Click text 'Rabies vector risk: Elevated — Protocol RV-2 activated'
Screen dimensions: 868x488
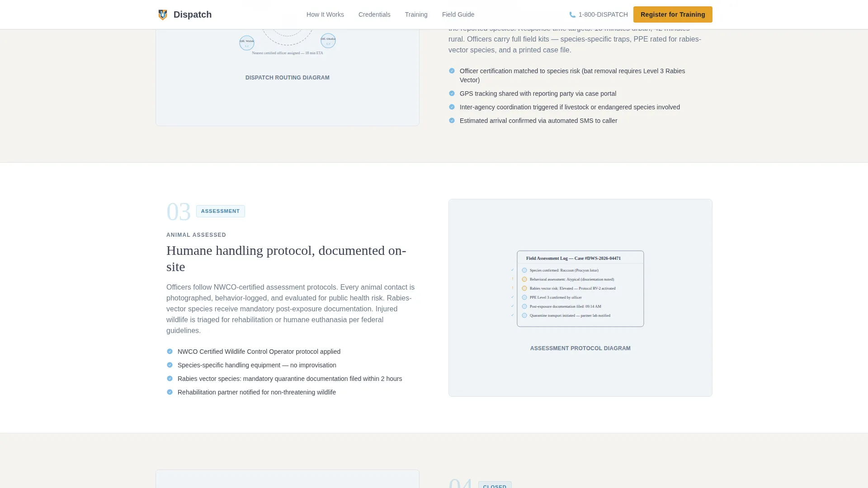point(572,288)
